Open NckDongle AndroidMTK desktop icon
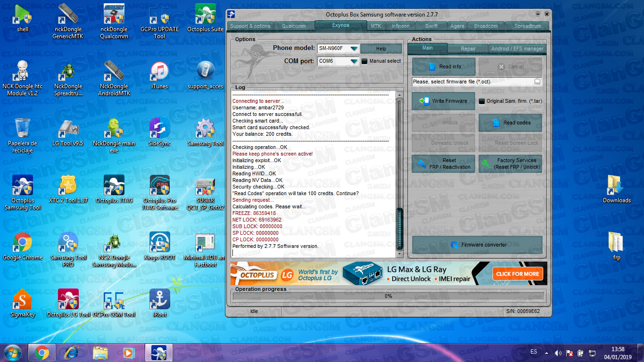Screen dimensions: 644x362 (x=114, y=78)
